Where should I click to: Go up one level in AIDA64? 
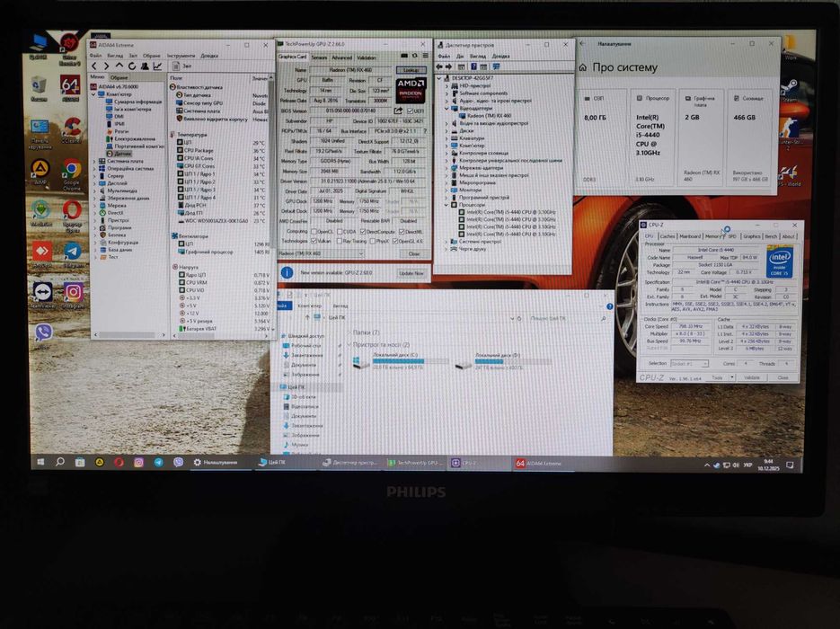[119, 66]
